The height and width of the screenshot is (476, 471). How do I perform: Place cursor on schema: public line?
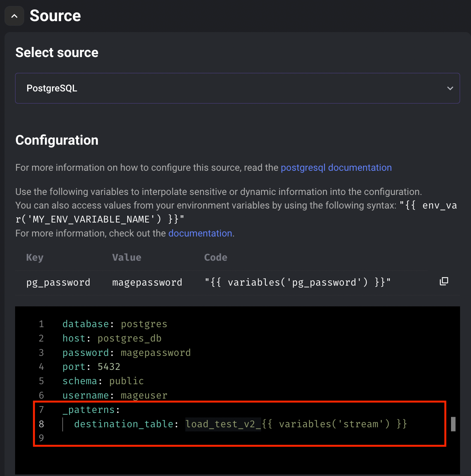103,381
